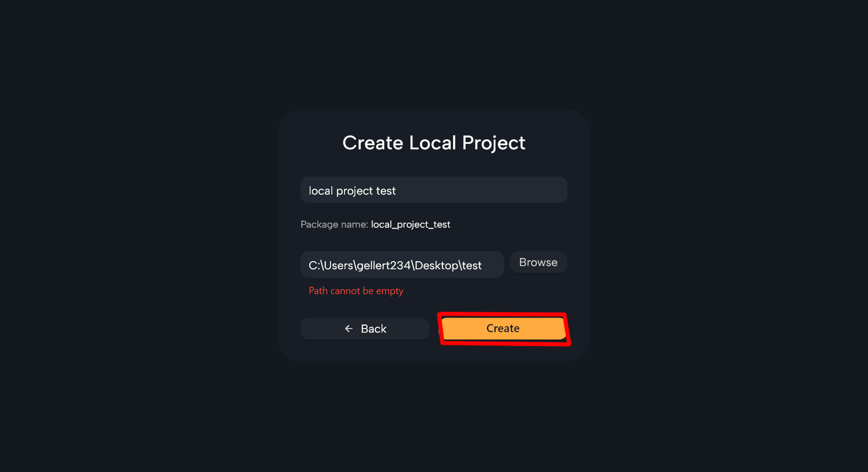Viewport: 868px width, 472px height.
Task: Click the 'Package name:' label
Action: click(x=335, y=224)
